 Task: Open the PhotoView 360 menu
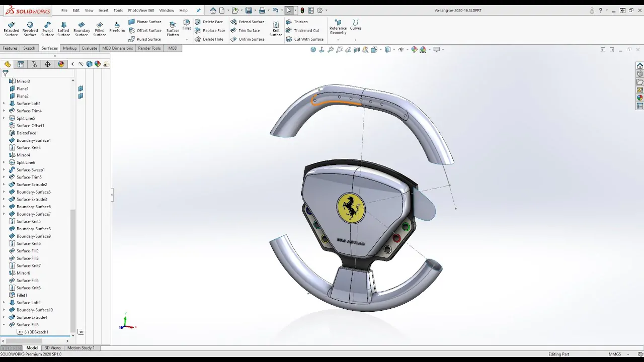[141, 10]
